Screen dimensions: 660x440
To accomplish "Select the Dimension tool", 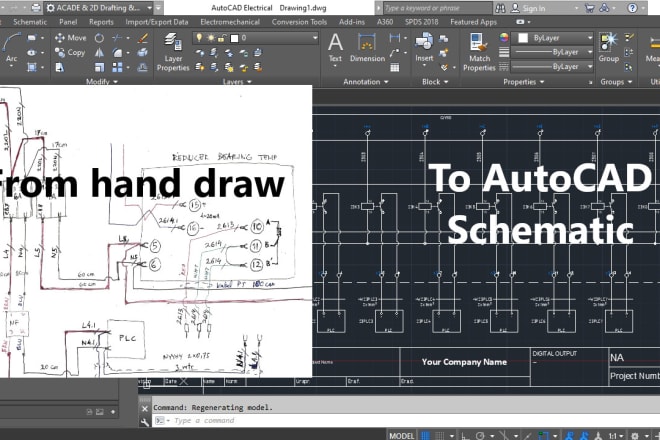I will click(x=367, y=48).
